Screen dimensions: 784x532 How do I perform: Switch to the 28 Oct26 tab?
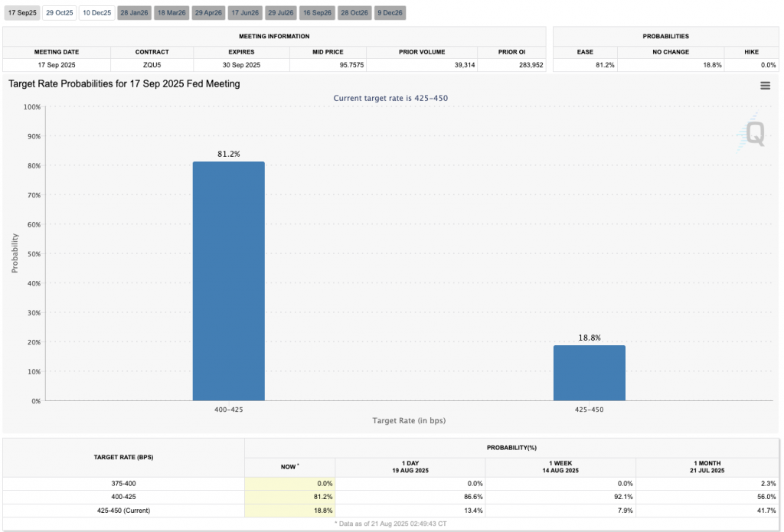354,12
